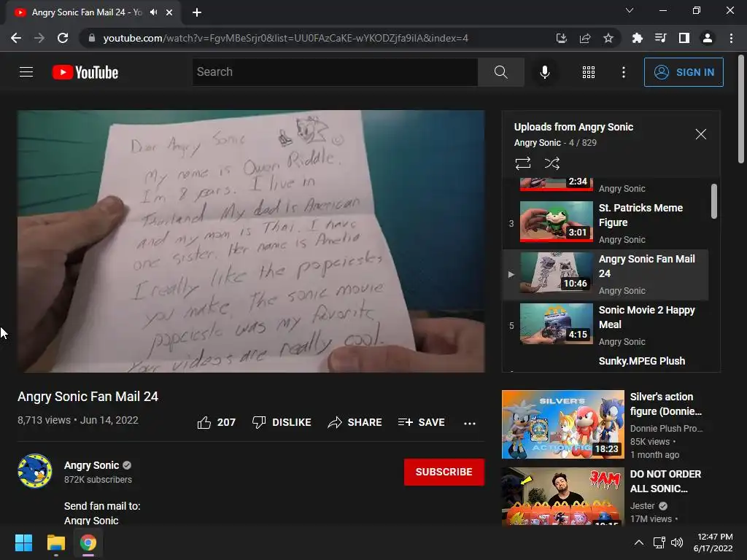Screen dimensions: 747x560
Task: Play Sonic Movie 2 Happy Meal video
Action: [605, 326]
